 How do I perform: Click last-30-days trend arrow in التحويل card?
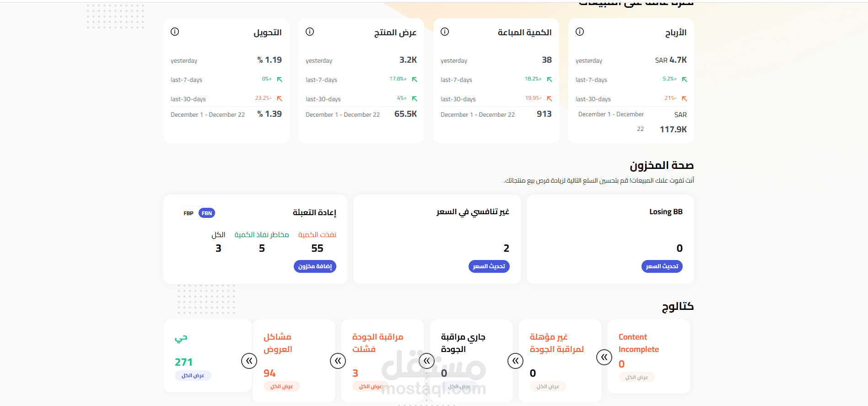click(x=280, y=98)
